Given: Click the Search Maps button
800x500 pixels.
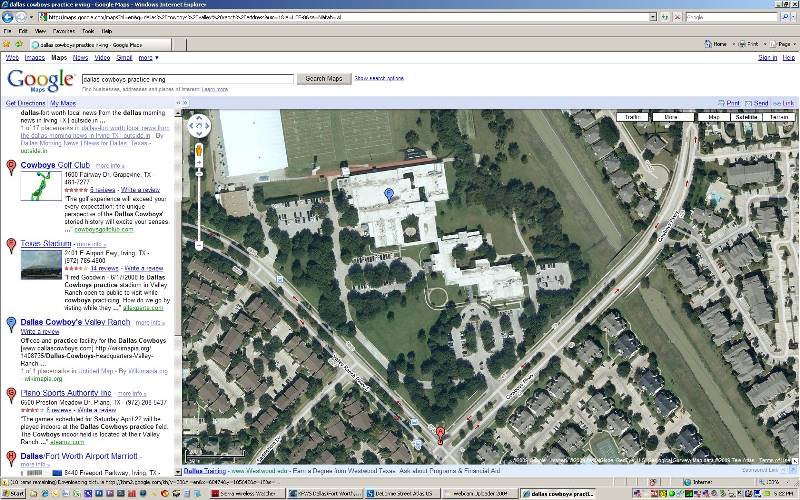Looking at the screenshot, I should pyautogui.click(x=324, y=79).
